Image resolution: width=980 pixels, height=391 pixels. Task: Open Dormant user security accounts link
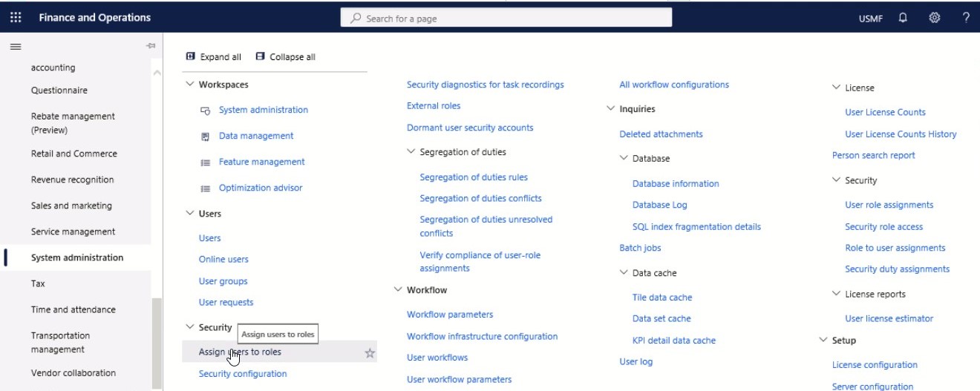(470, 128)
